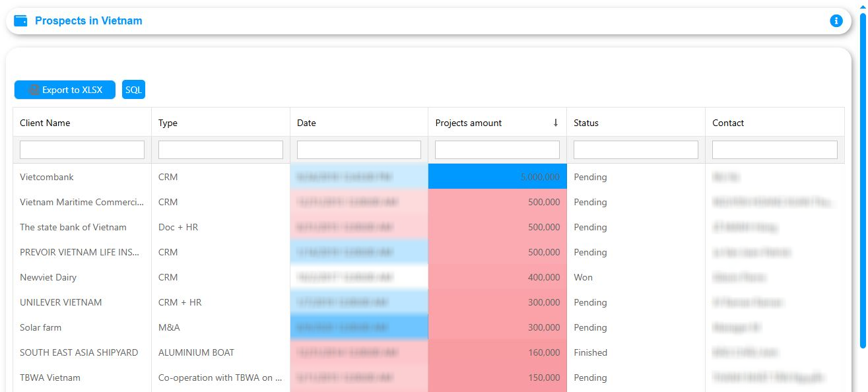868x392 pixels.
Task: Export table using Export to XLSX
Action: [x=65, y=90]
